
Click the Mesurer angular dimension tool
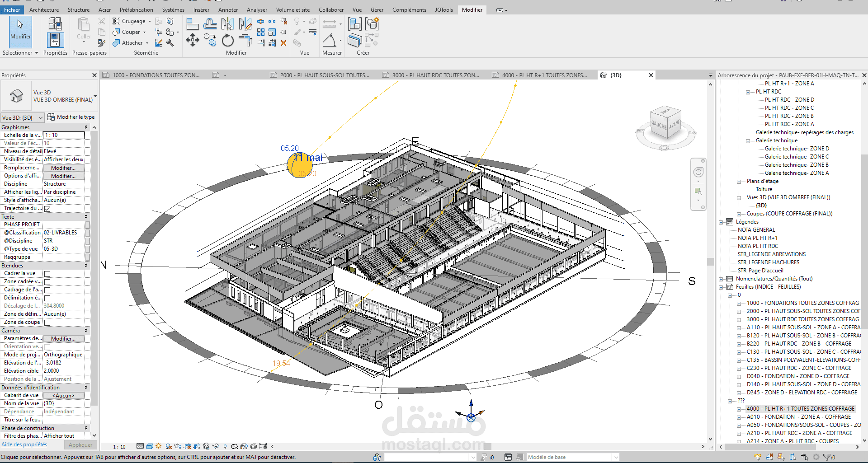[x=329, y=40]
